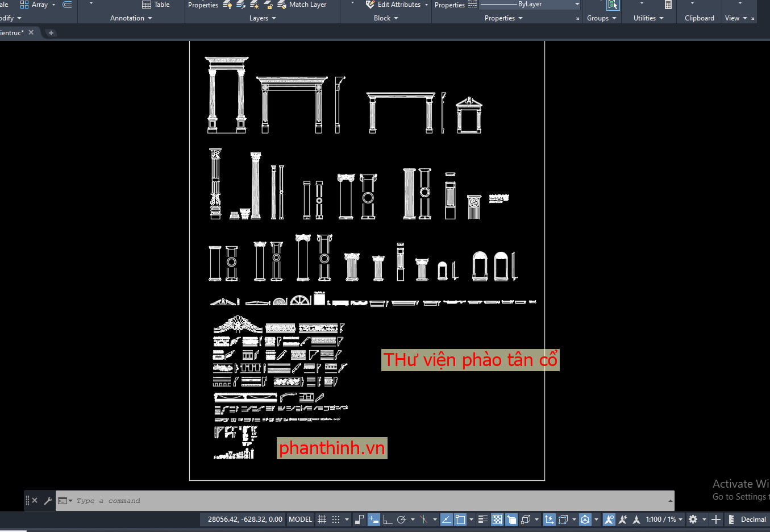
Task: Click the Decimal units button
Action: pyautogui.click(x=754, y=519)
